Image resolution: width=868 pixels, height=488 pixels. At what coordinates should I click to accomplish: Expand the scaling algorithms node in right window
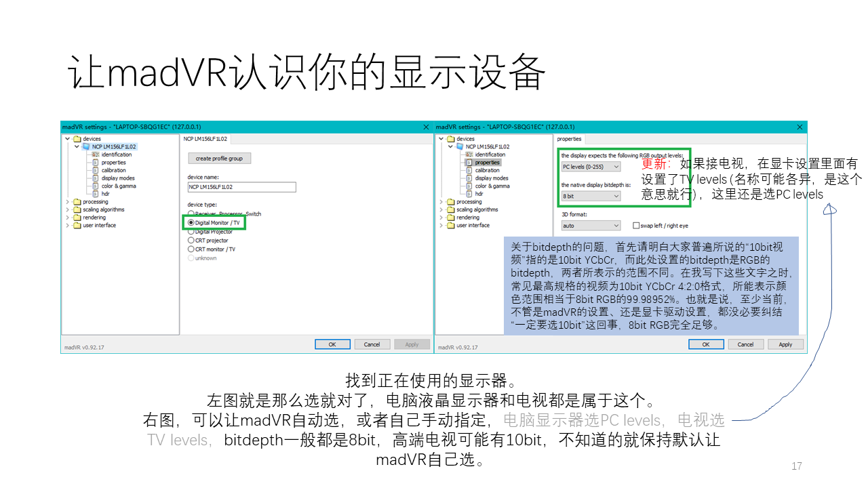coord(441,210)
